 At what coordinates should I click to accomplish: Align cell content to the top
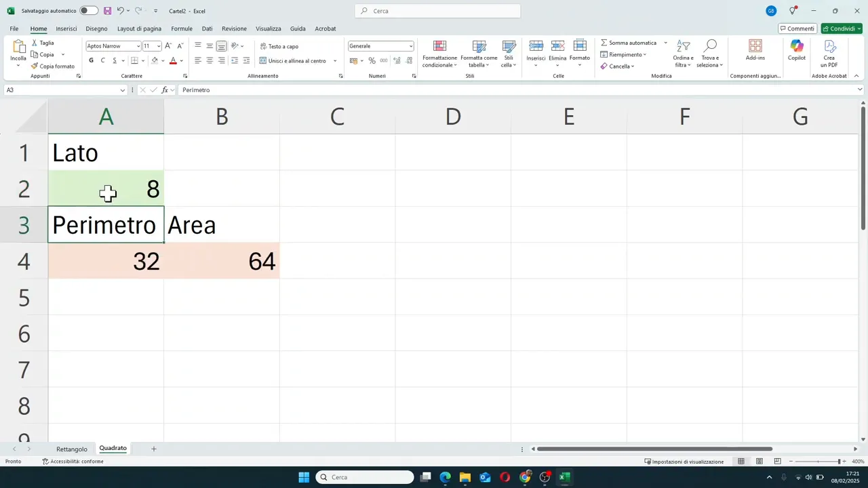pos(198,45)
